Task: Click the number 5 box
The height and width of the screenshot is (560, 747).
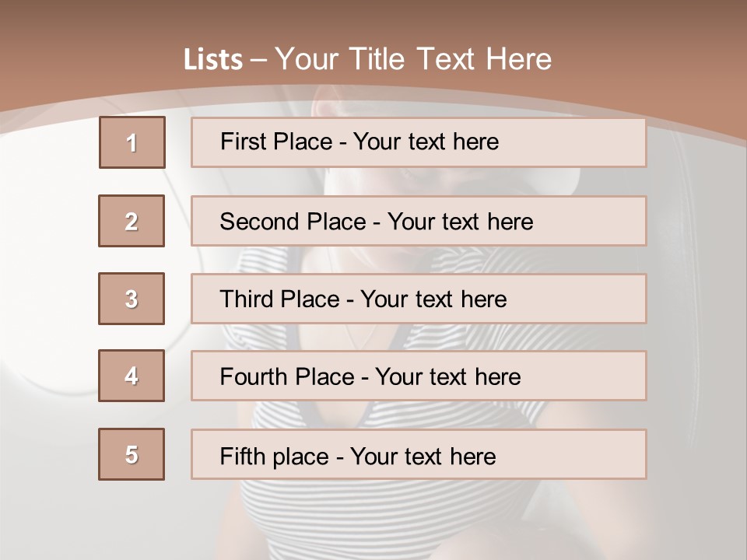Action: point(132,454)
